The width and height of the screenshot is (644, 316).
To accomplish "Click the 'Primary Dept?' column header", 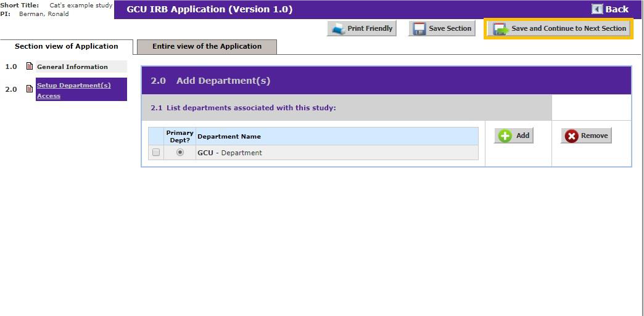I will [x=180, y=136].
